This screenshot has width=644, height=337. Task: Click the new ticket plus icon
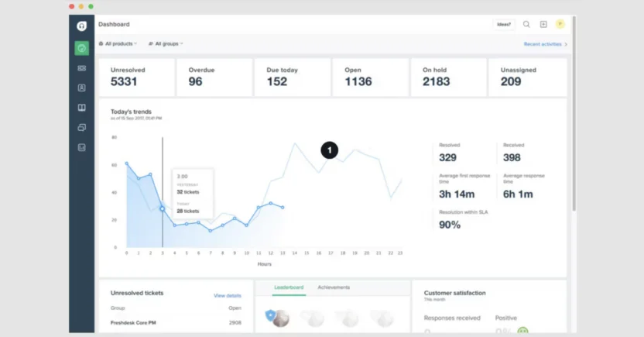[543, 25]
